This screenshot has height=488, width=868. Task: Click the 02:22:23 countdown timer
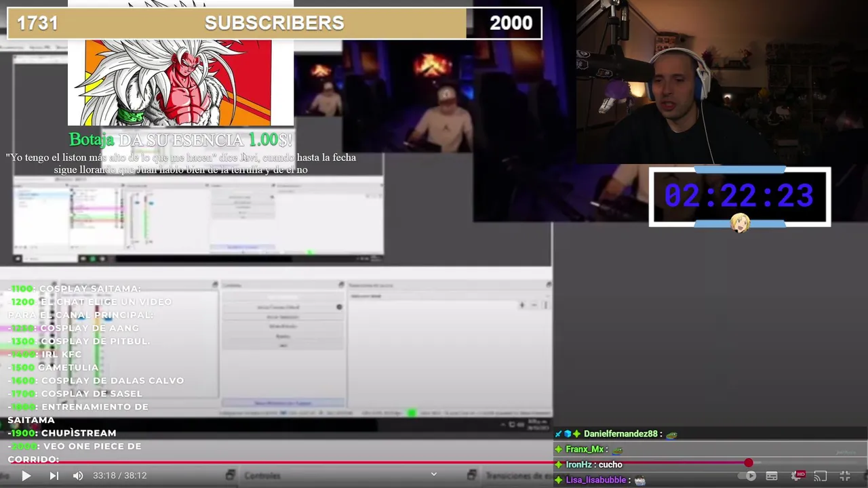tap(739, 196)
